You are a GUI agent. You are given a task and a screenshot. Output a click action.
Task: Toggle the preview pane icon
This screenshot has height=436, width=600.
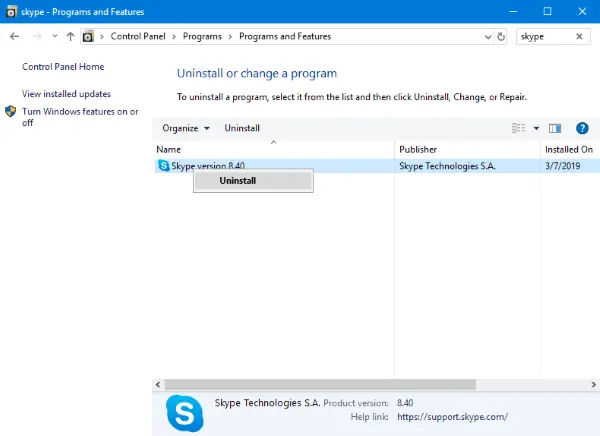[555, 128]
